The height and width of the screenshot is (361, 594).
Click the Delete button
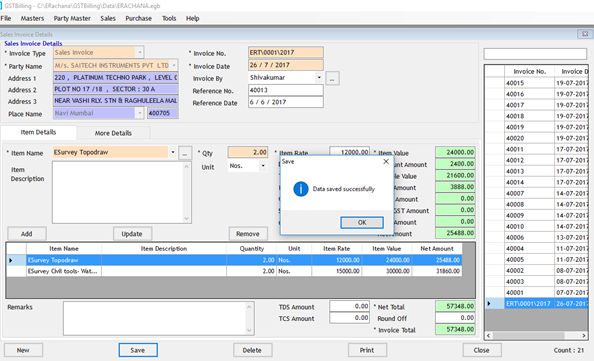252,350
